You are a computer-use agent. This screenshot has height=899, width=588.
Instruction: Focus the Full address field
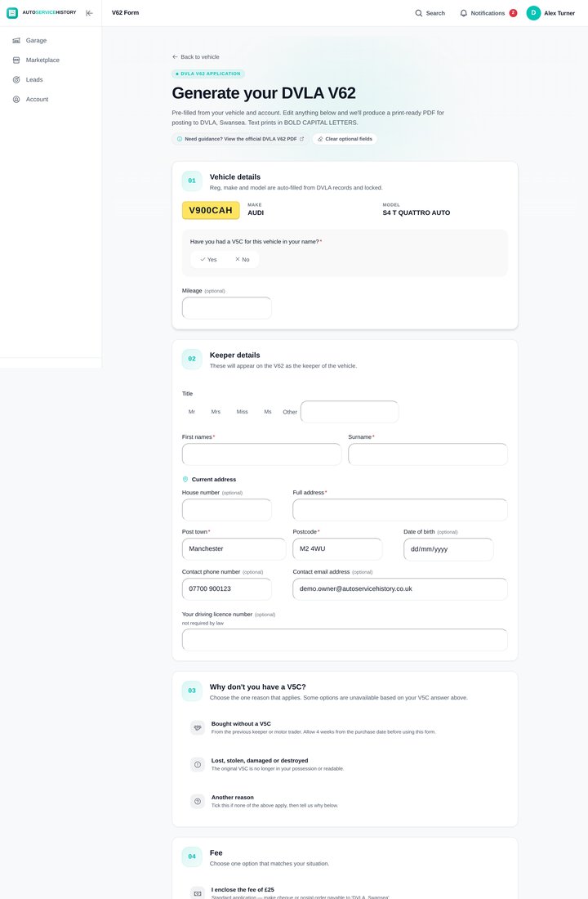click(x=400, y=510)
